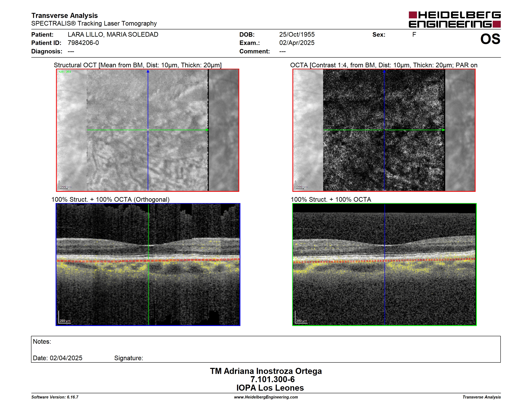Click the Sex value F
The width and height of the screenshot is (532, 411).
pyautogui.click(x=414, y=35)
